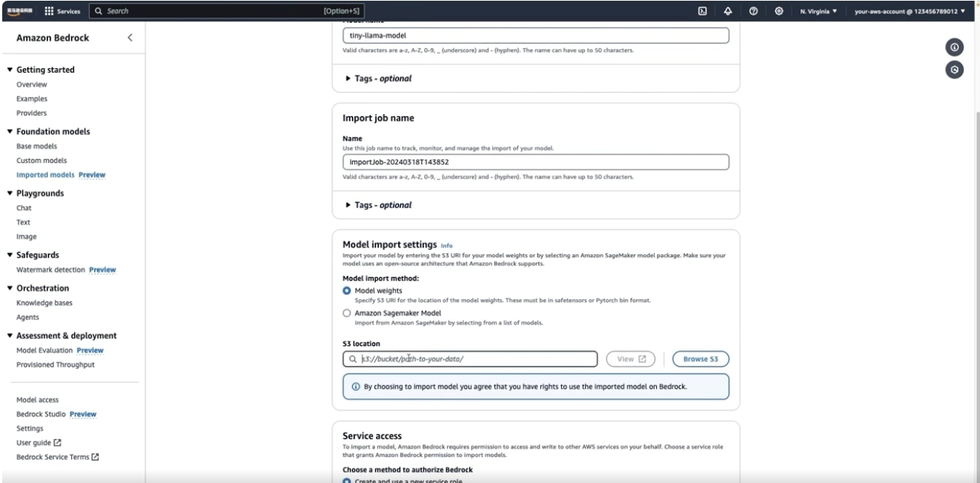Image resolution: width=980 pixels, height=483 pixels.
Task: Open Watermark detection Preview
Action: [x=66, y=270]
